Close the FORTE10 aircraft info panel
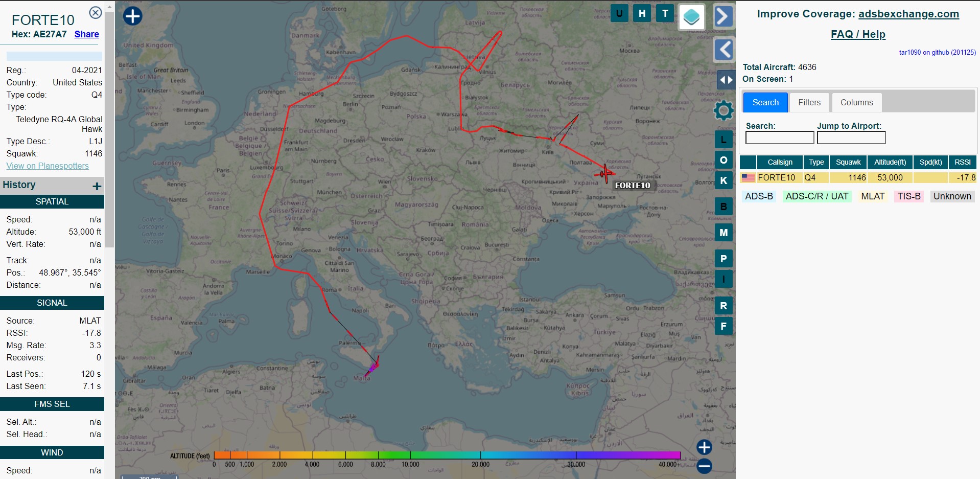980x479 pixels. 96,13
